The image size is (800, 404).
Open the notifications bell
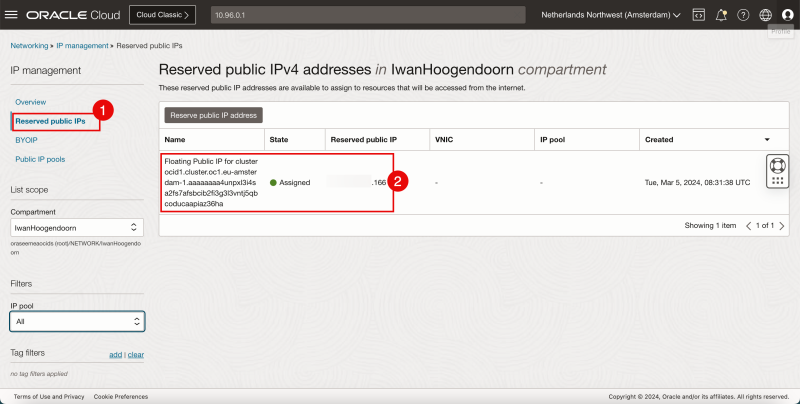(x=721, y=15)
